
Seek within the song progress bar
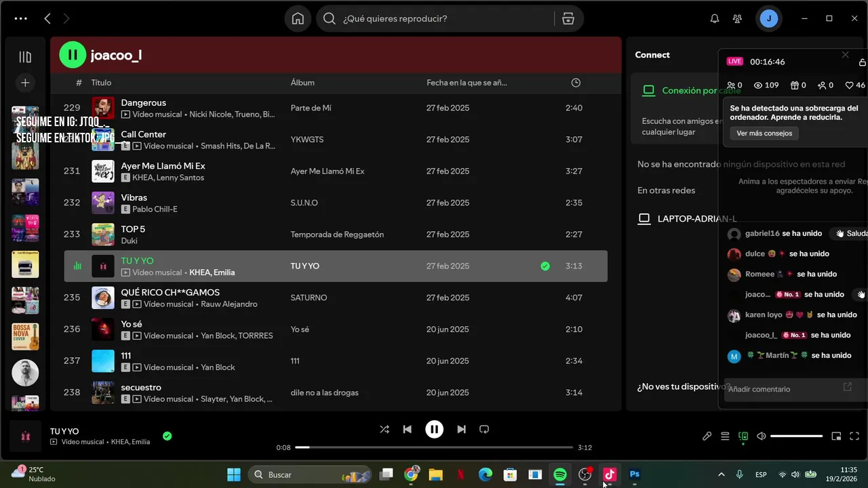click(434, 447)
